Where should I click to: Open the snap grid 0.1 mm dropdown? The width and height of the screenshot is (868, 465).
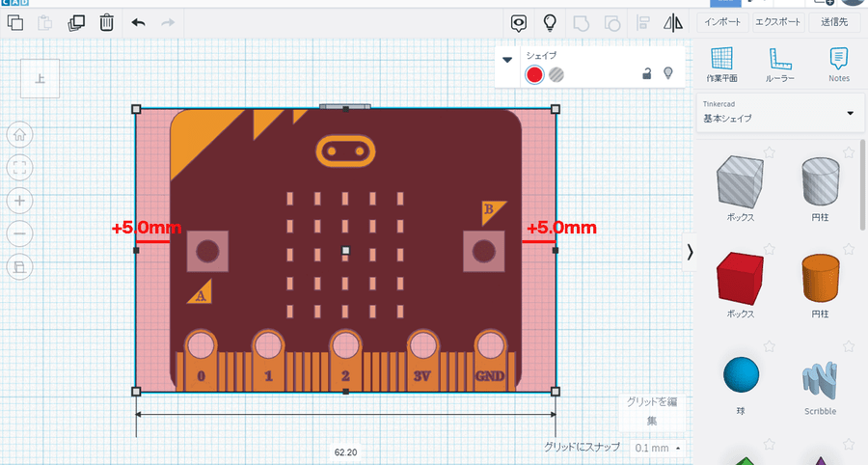tap(658, 448)
